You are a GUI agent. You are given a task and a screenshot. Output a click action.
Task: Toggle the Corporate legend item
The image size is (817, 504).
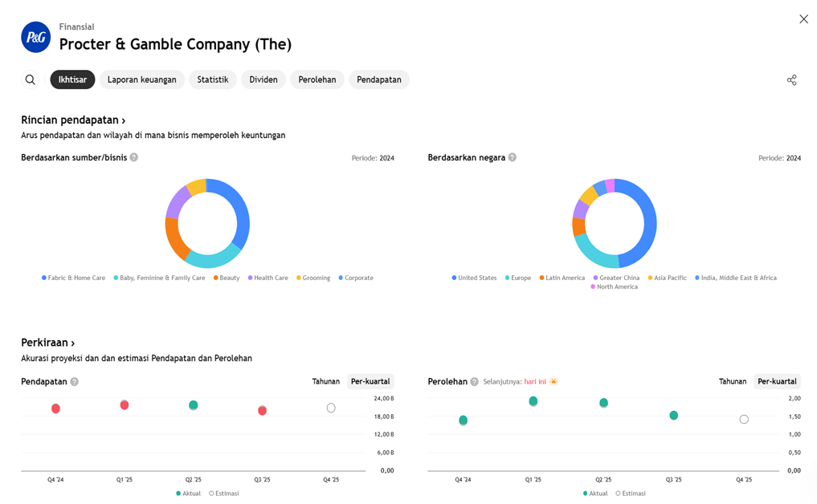click(x=356, y=278)
